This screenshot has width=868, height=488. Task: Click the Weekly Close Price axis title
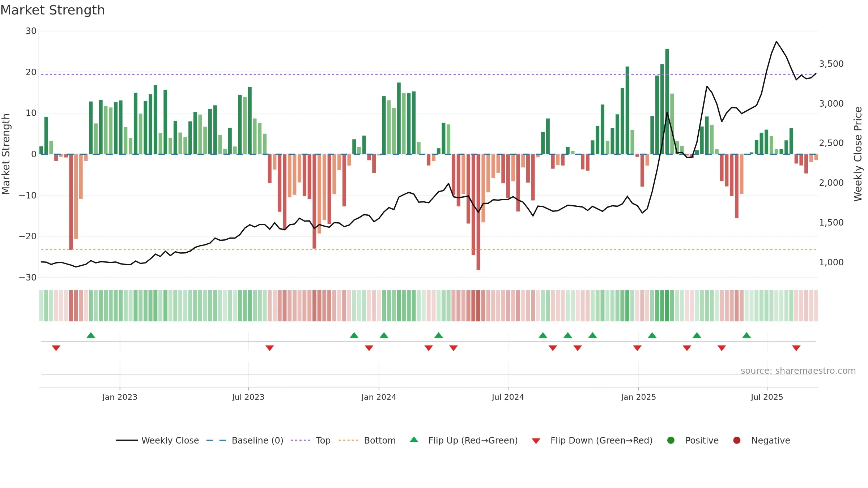[x=858, y=154]
